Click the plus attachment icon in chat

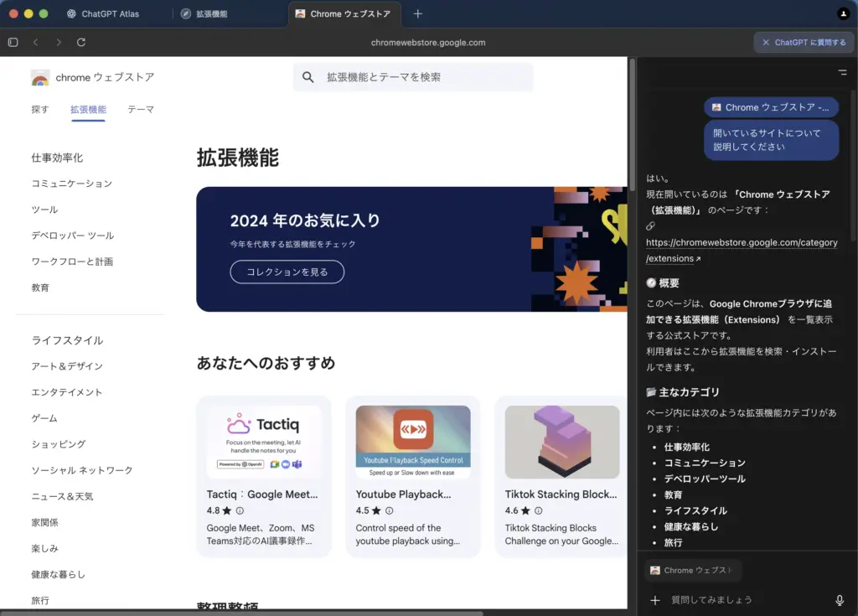click(x=655, y=600)
